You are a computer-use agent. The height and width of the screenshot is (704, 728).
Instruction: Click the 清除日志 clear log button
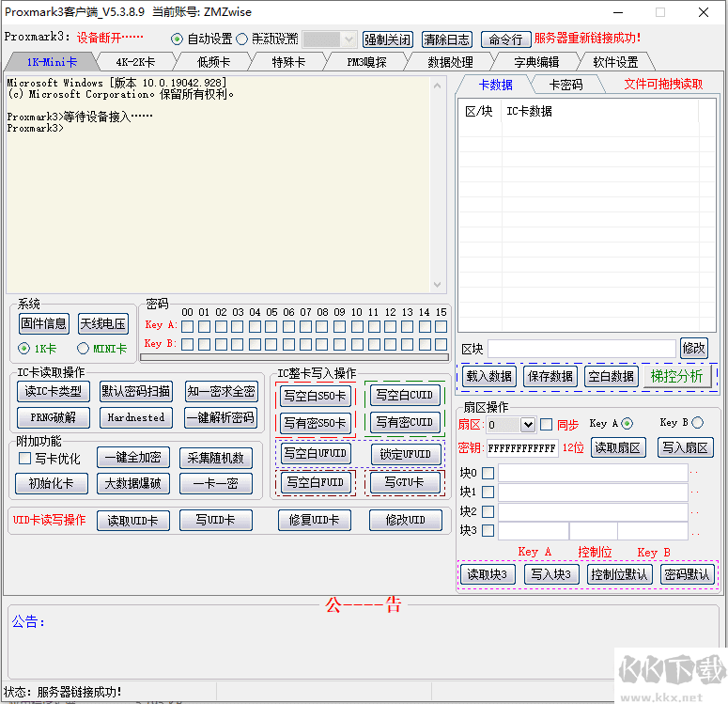[x=446, y=39]
